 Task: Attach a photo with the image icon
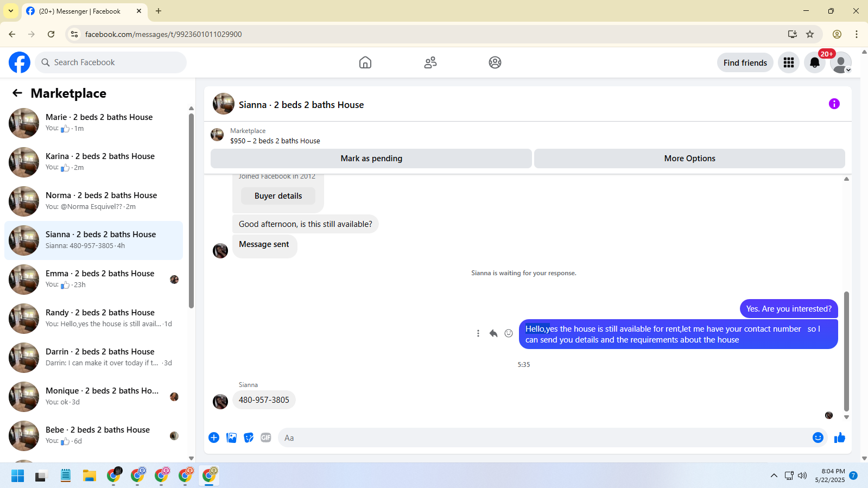[231, 438]
